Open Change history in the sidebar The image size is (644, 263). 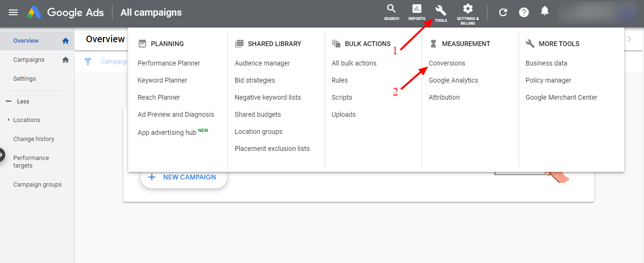(x=34, y=139)
